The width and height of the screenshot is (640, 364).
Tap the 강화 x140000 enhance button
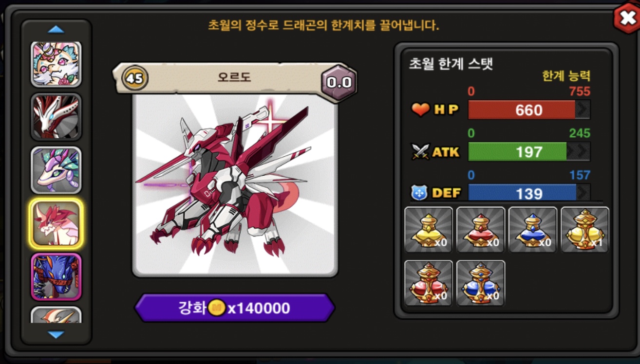(235, 308)
